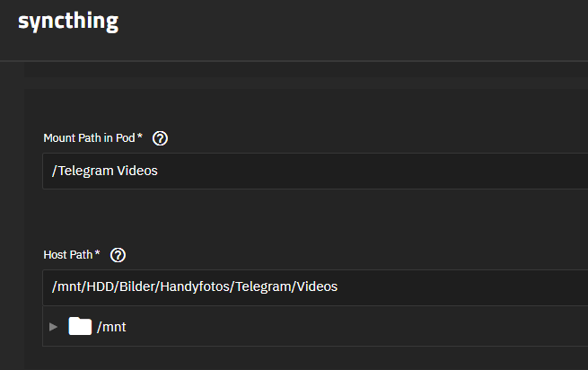The width and height of the screenshot is (588, 370).
Task: Click the Mount Path in Pod label
Action: [89, 138]
